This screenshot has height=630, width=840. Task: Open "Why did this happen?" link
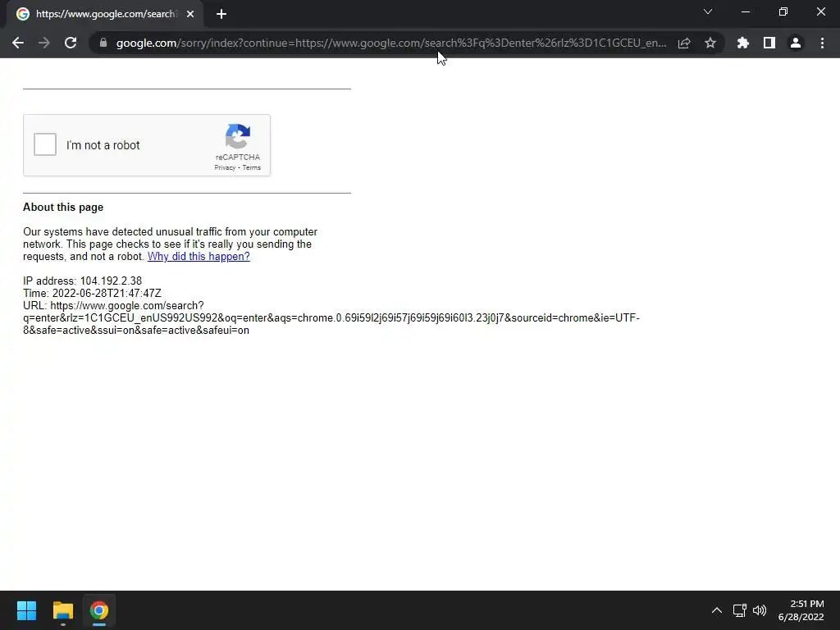199,256
